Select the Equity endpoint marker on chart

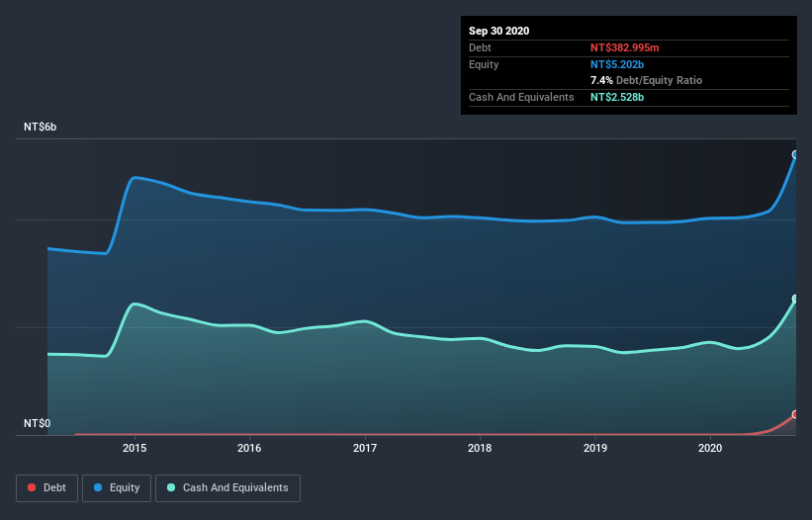[x=795, y=154]
